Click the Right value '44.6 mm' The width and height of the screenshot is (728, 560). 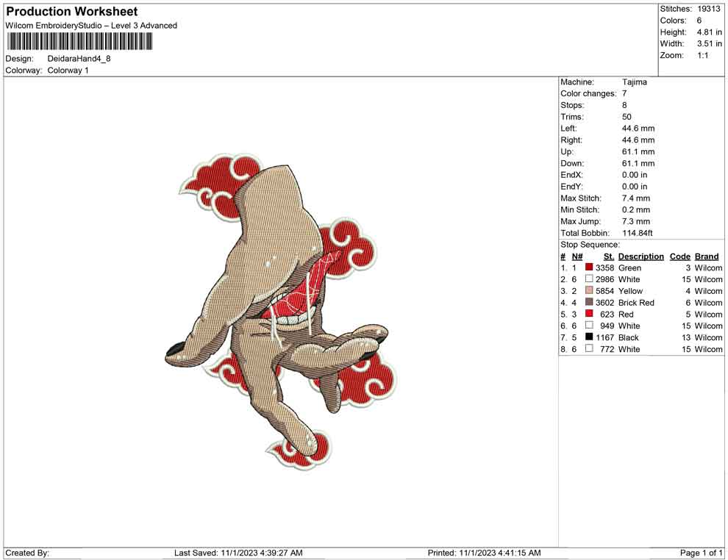pyautogui.click(x=638, y=140)
